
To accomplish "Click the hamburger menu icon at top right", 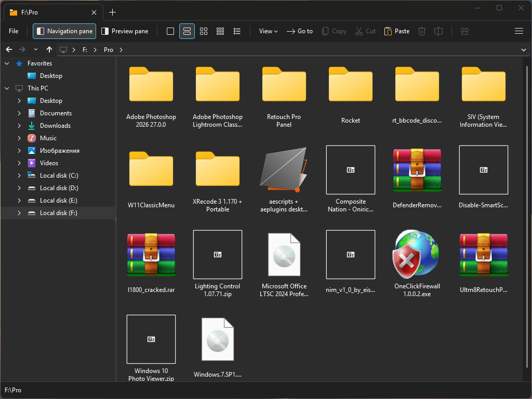I will [518, 31].
